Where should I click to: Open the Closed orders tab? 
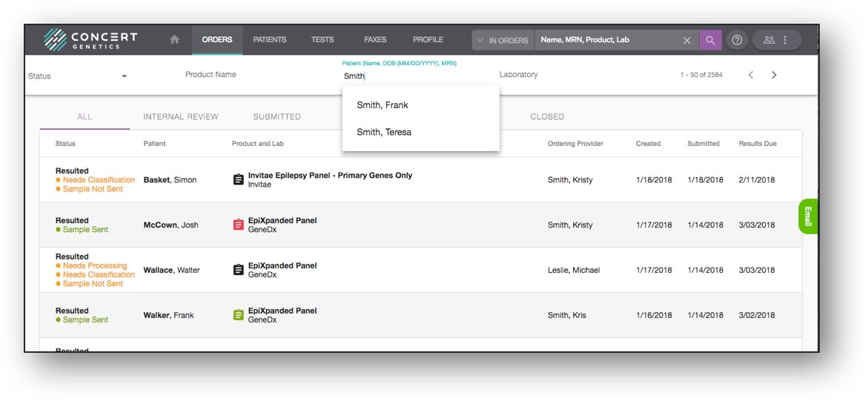coord(547,116)
